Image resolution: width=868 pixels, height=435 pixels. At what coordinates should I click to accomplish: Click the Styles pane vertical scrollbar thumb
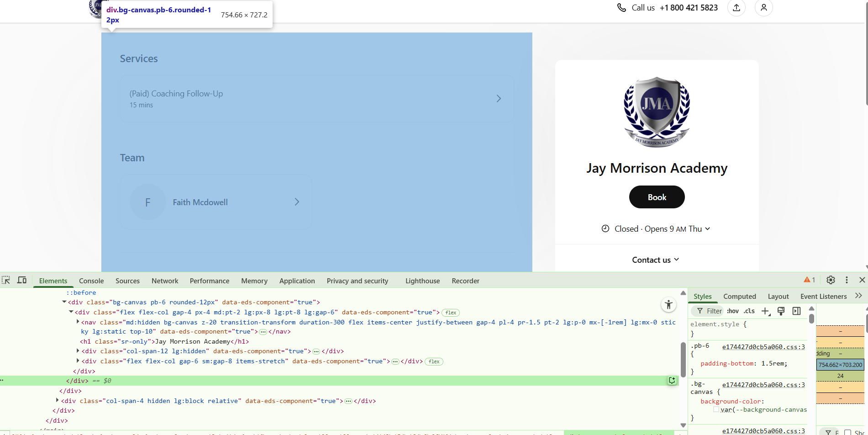[811, 318]
